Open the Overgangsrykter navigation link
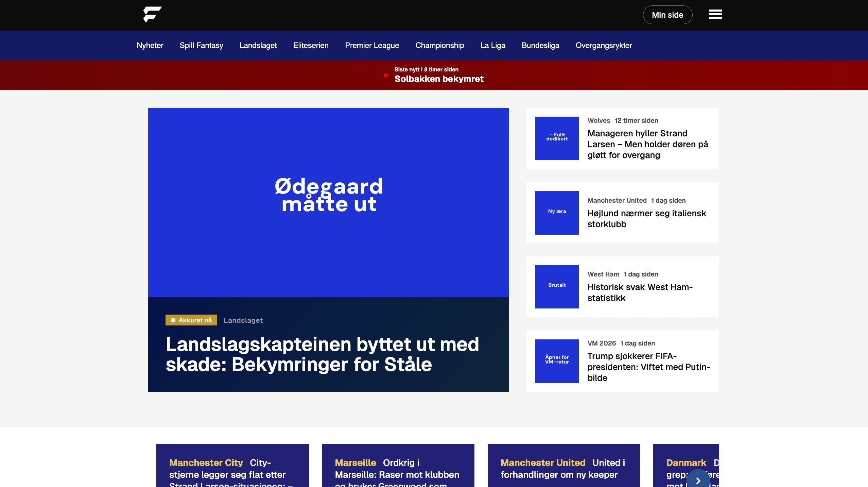Screen dimensions: 868x487 604,45
